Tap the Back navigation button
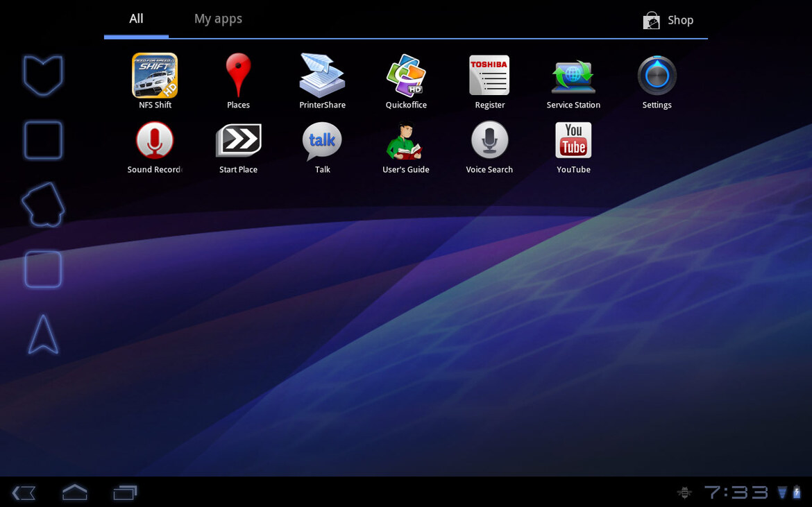812x507 pixels. (24, 492)
